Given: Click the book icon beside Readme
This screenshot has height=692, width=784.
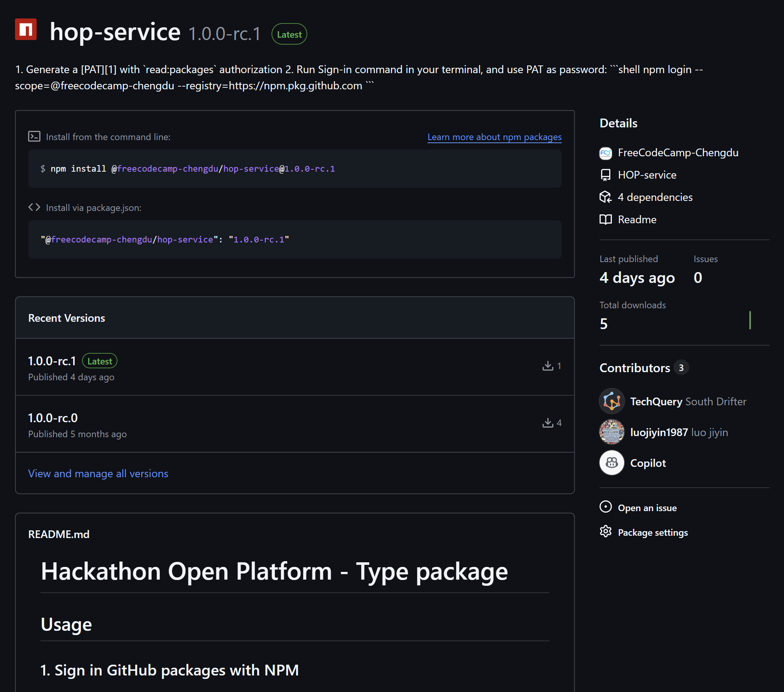Looking at the screenshot, I should coord(606,220).
